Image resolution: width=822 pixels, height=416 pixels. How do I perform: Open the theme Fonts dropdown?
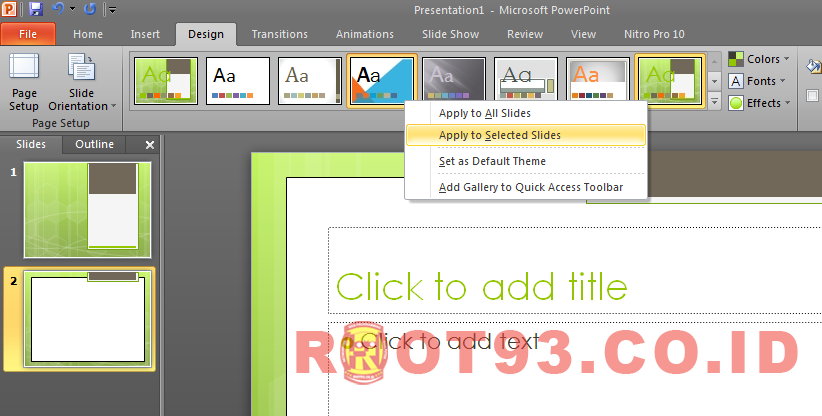click(757, 81)
